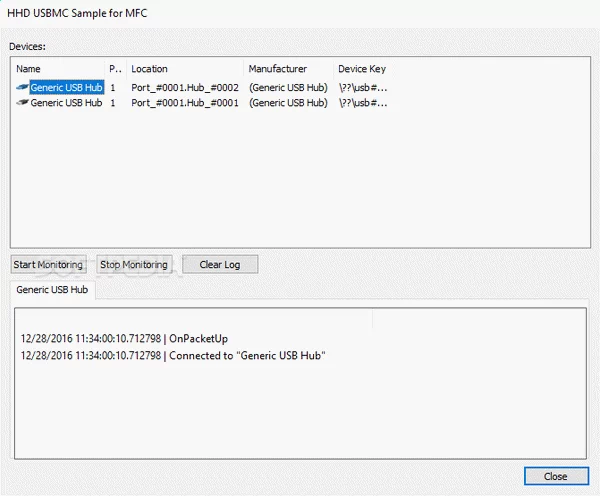Image resolution: width=600 pixels, height=496 pixels.
Task: Click the Start Monitoring button
Action: point(49,264)
